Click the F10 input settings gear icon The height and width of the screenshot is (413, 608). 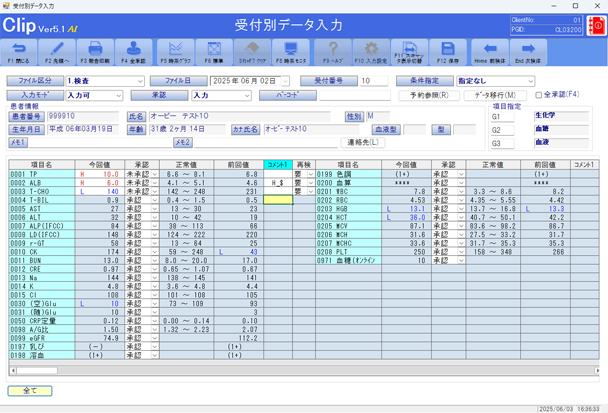(x=371, y=51)
